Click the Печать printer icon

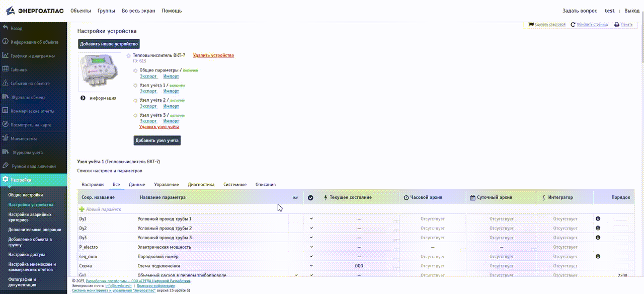point(617,24)
